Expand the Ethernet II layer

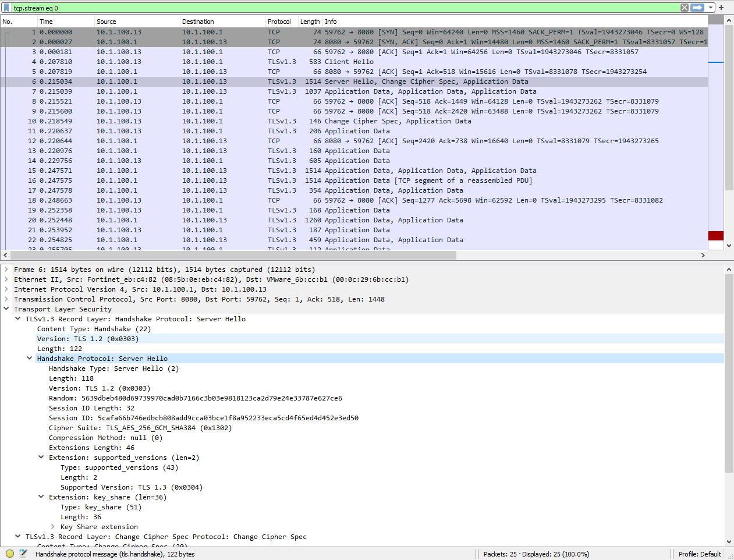(x=6, y=279)
